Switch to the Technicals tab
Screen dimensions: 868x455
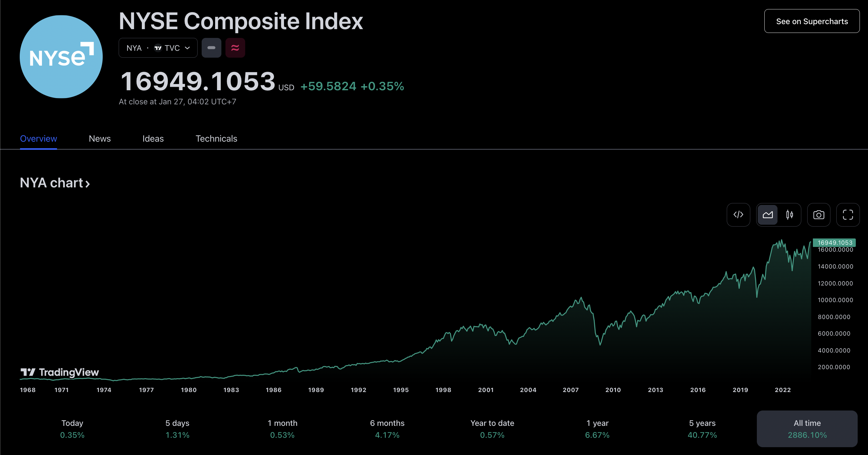(x=216, y=139)
